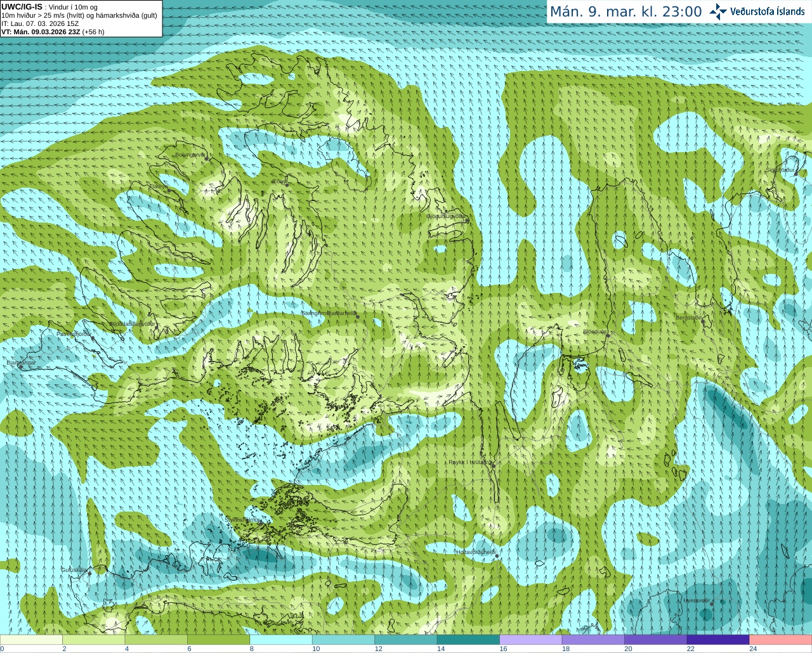Click the 18–20 m/s legend swatch
Viewport: 812px width, 653px height.
coord(593,640)
